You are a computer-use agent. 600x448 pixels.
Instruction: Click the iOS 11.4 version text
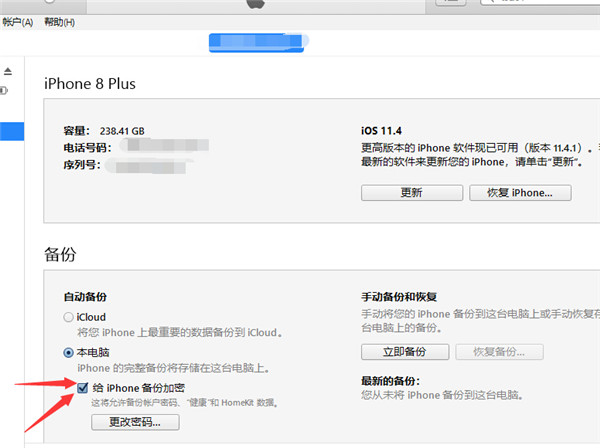pyautogui.click(x=381, y=131)
